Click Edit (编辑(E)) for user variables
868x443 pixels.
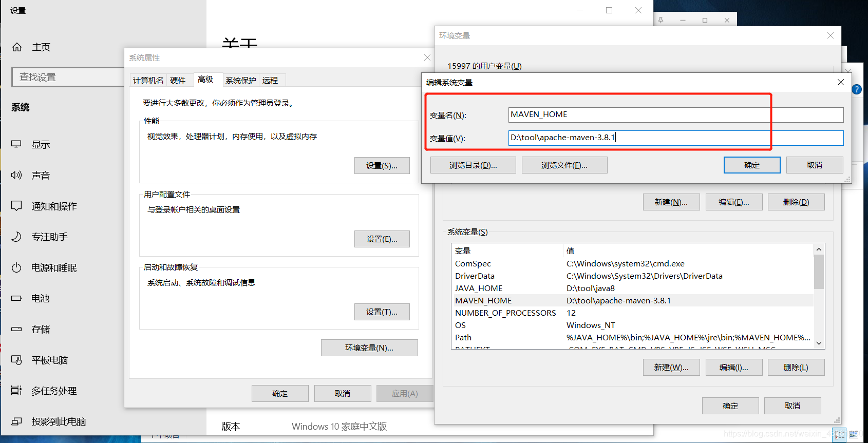tap(734, 202)
